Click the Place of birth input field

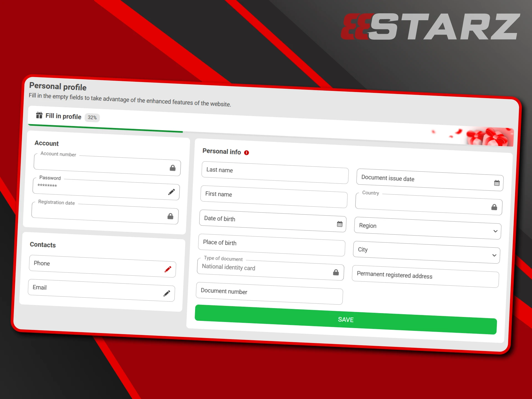pos(272,245)
